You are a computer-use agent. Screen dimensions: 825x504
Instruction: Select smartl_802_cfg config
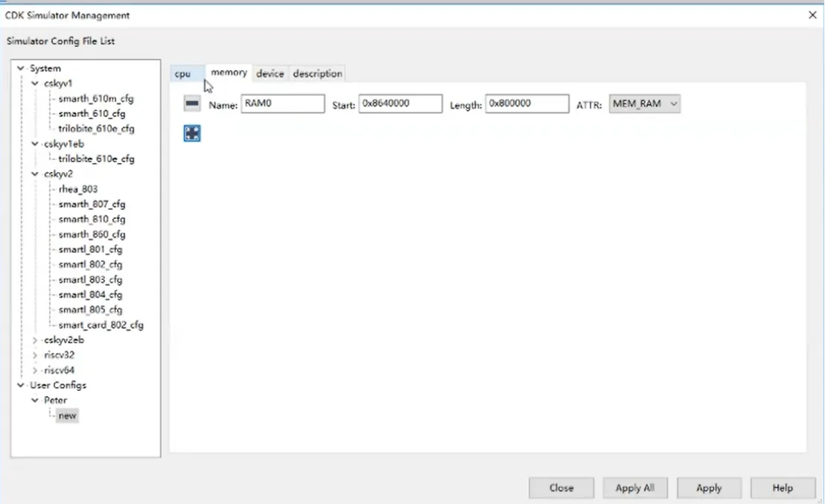click(91, 264)
